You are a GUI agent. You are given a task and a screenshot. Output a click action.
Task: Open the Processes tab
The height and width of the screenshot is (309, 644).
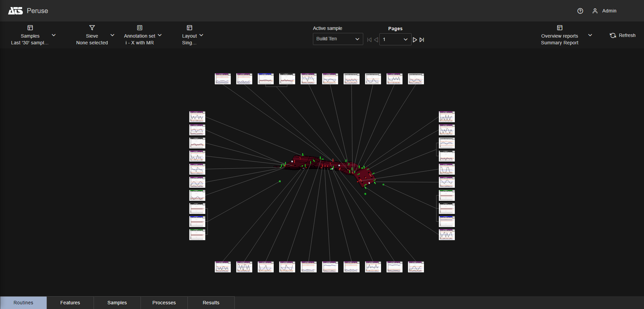coord(164,303)
